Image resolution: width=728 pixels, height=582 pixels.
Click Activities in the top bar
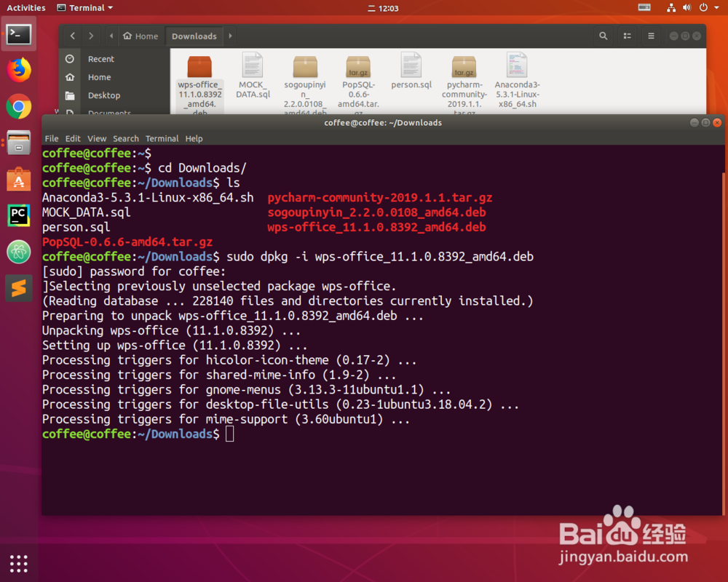(x=26, y=8)
